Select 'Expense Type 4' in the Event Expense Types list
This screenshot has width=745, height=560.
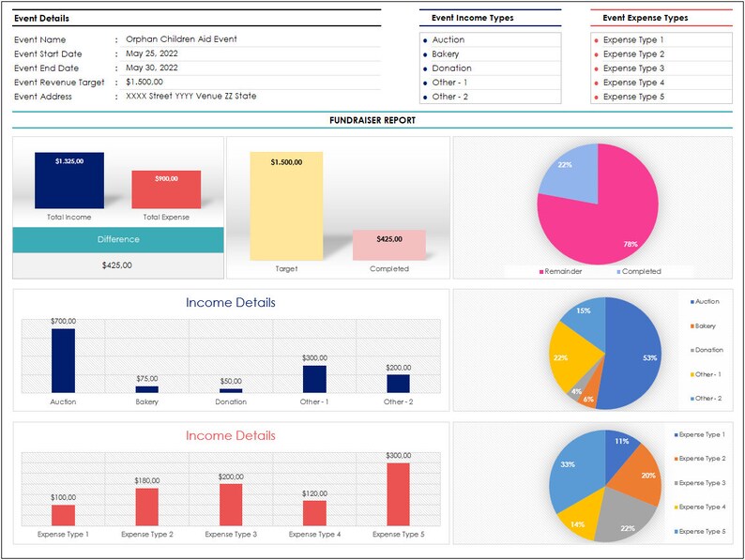(661, 83)
